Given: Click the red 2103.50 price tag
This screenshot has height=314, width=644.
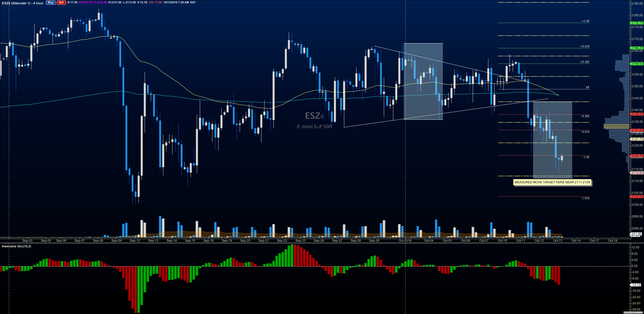Looking at the screenshot, I should point(637,197).
